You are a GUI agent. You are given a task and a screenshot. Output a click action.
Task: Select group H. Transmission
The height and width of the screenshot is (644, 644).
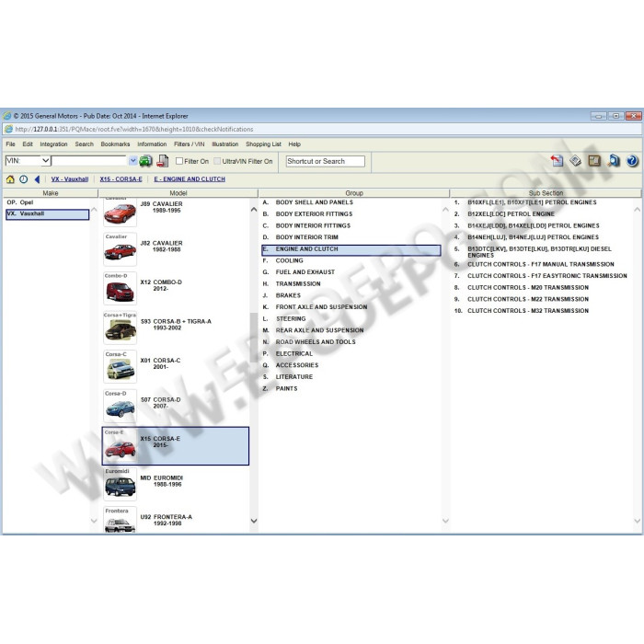pyautogui.click(x=292, y=283)
